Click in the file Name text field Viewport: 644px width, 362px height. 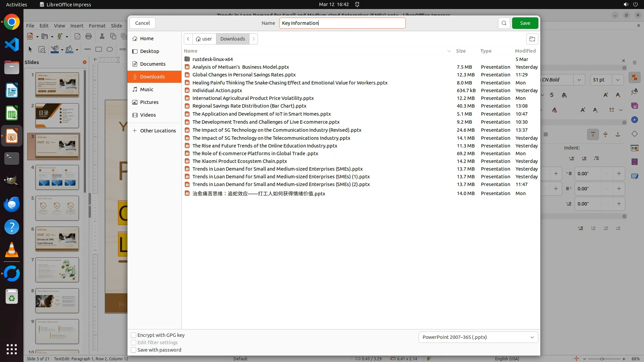pos(342,23)
